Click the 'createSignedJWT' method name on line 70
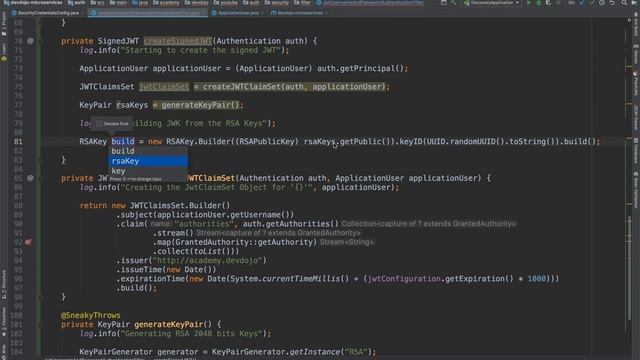Viewport: 640px width, 360px height. point(178,41)
